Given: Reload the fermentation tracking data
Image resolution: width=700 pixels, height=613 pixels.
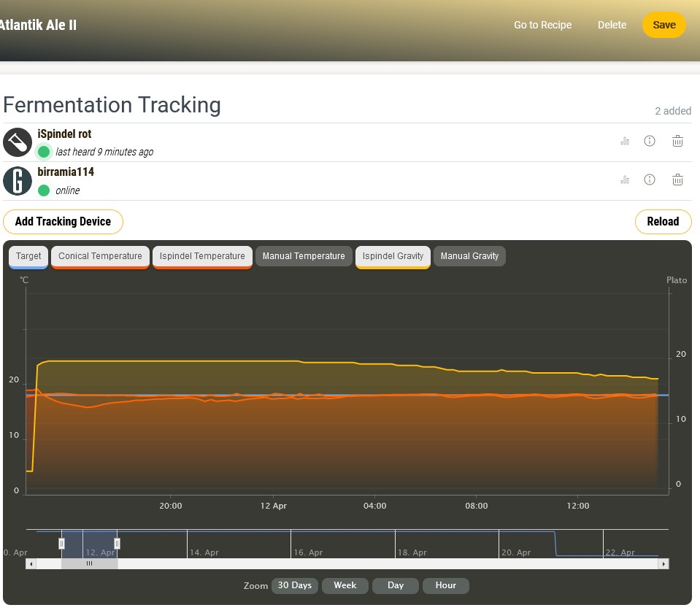Looking at the screenshot, I should pos(663,222).
